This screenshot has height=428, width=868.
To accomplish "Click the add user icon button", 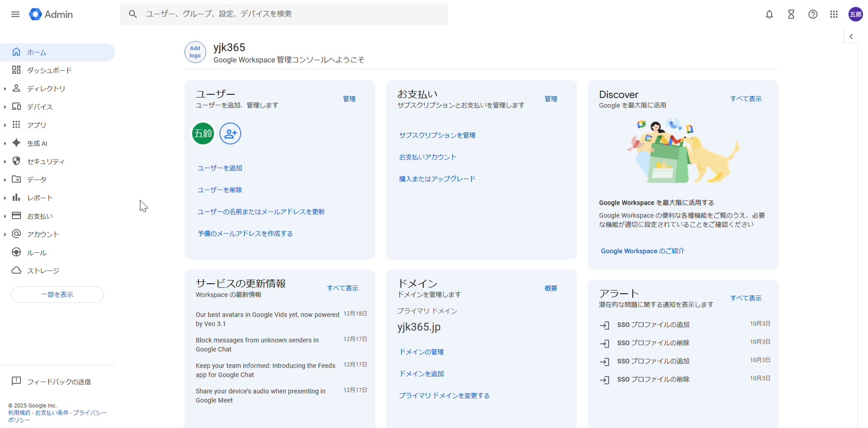I will [230, 133].
